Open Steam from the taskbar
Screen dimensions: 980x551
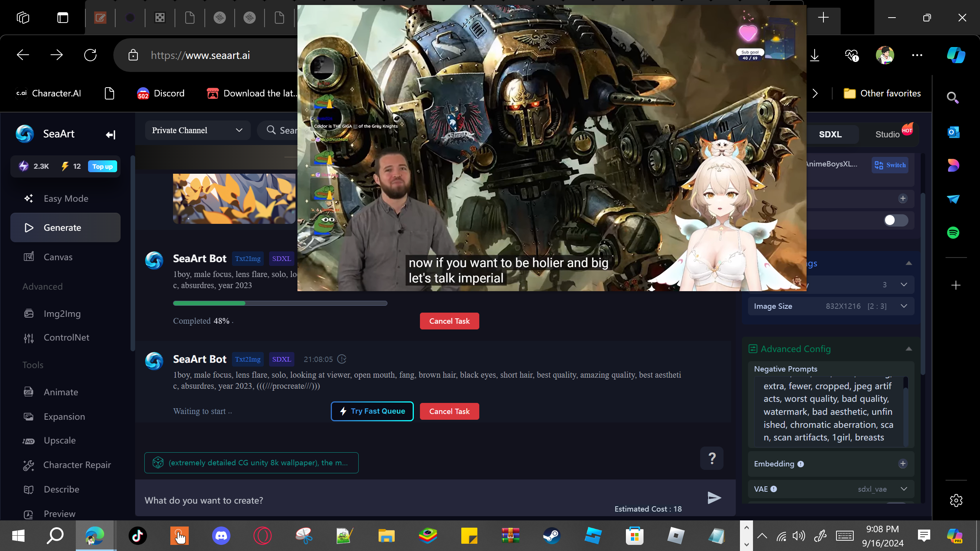tap(552, 536)
